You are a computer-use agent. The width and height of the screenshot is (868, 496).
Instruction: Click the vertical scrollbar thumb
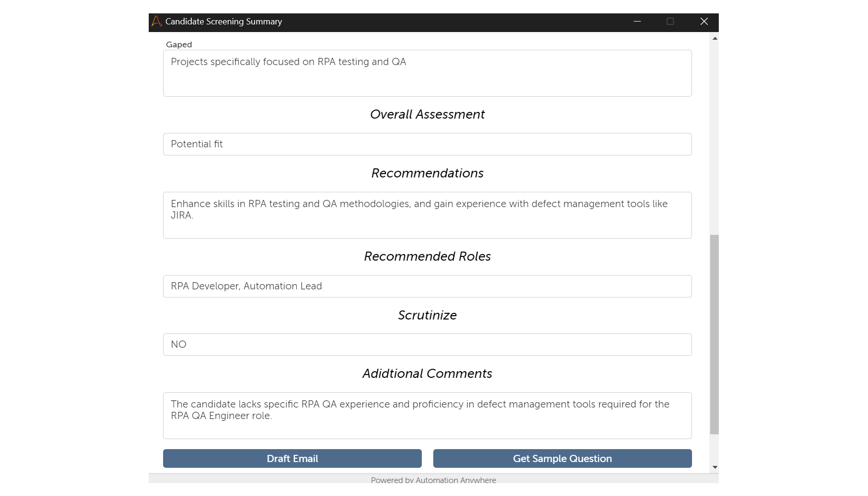coord(714,335)
